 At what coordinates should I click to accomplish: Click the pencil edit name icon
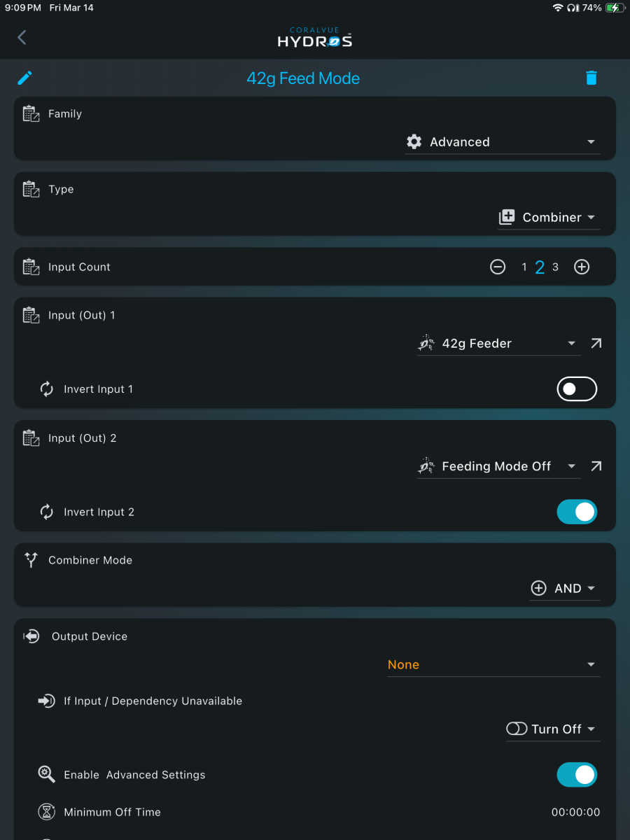25,78
